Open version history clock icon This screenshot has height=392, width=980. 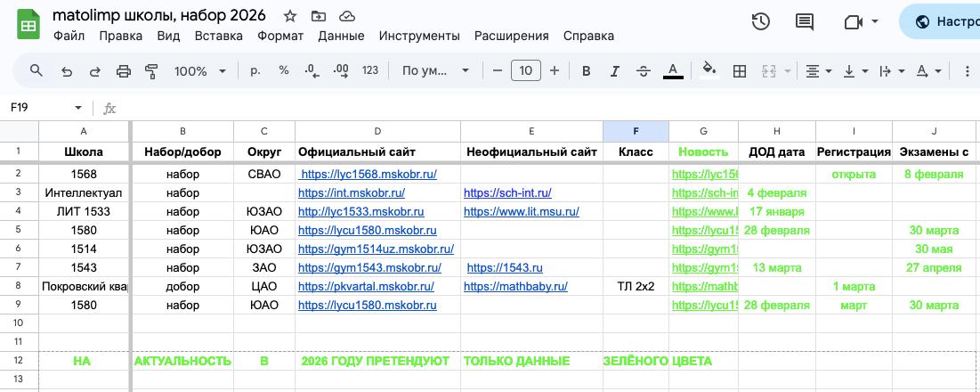[x=760, y=22]
